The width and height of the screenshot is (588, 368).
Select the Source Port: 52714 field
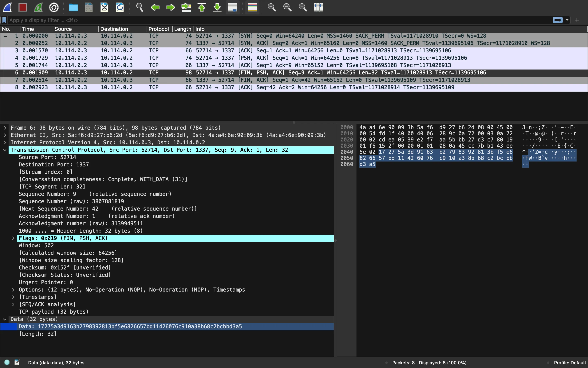47,157
